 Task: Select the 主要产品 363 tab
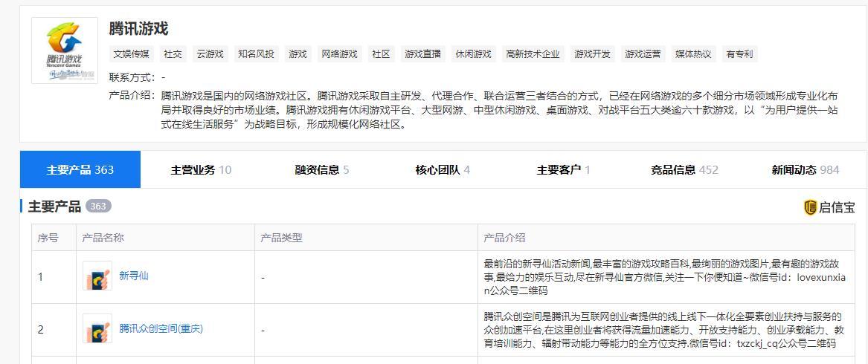80,169
